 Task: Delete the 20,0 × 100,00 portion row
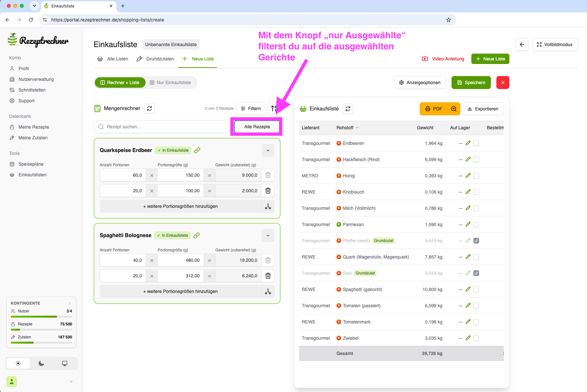coord(268,191)
